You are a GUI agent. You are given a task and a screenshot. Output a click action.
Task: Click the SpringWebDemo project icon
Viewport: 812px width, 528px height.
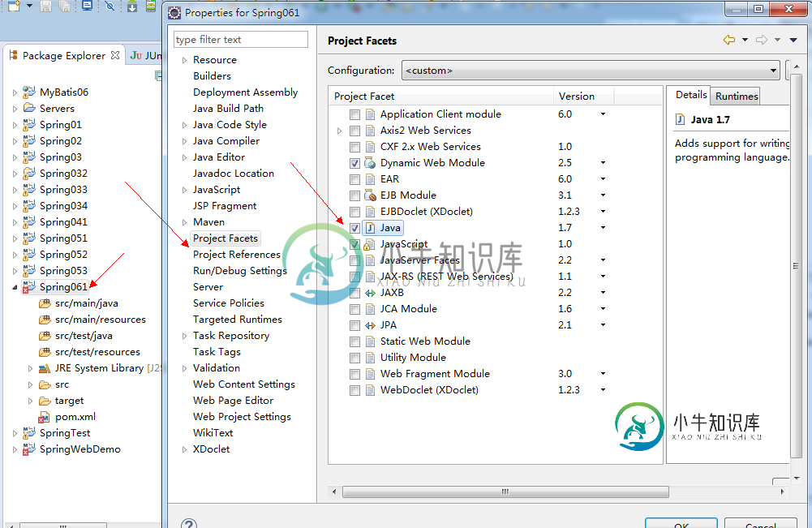pyautogui.click(x=29, y=449)
